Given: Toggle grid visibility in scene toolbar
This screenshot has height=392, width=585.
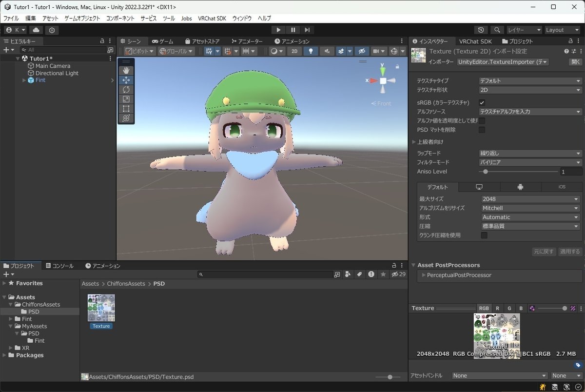Looking at the screenshot, I should [209, 51].
